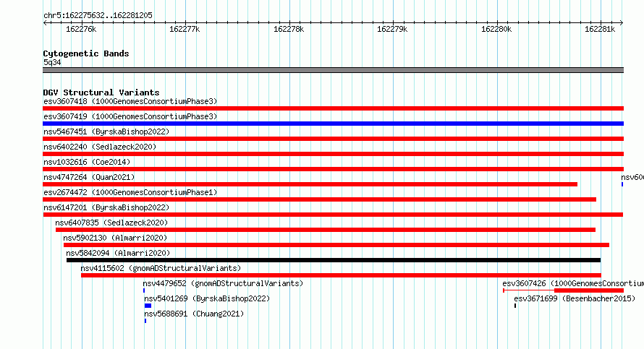Open variant label nsv6407835 (Sedlazeck2020)
Image resolution: width=644 pixels, height=349 pixels.
(x=111, y=223)
